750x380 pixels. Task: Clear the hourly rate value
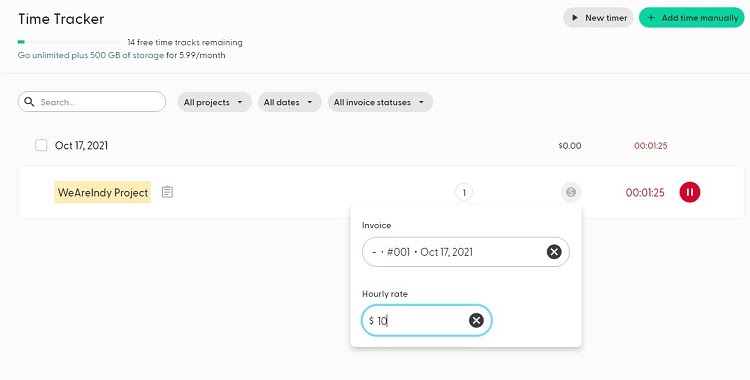click(x=476, y=320)
